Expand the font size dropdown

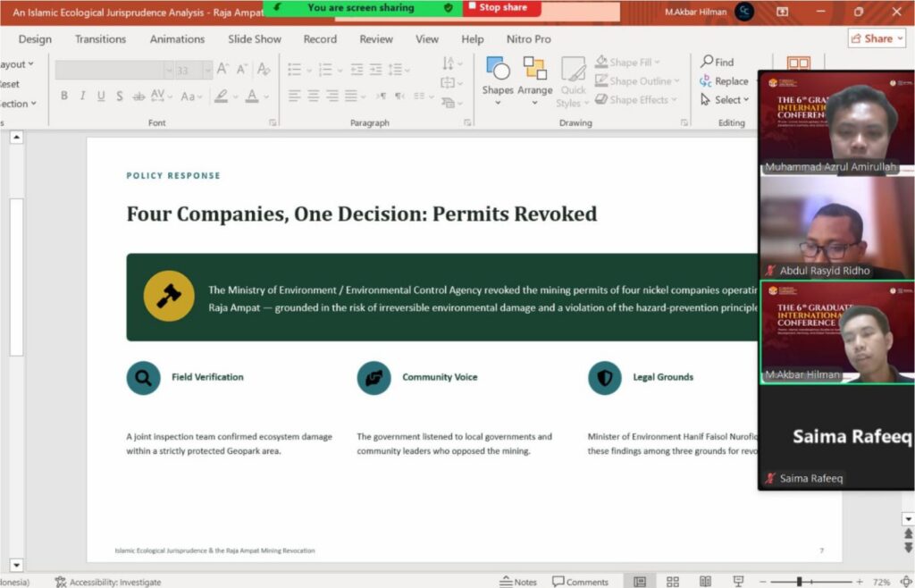coord(207,70)
